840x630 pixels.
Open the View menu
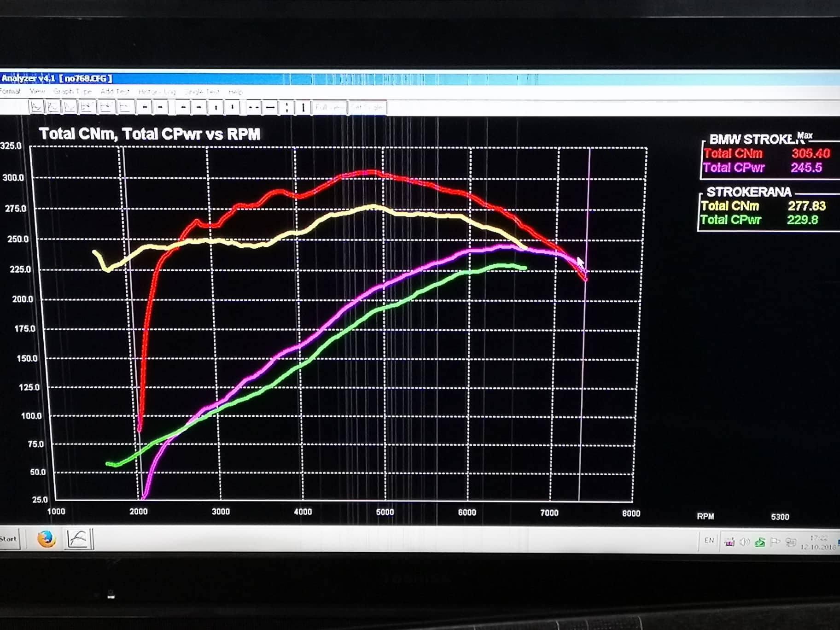[x=37, y=91]
